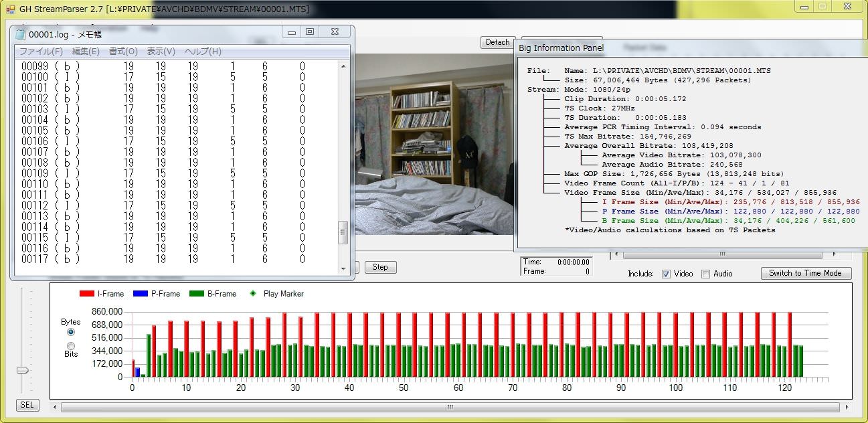Close the 00001.log Notepad window
The image size is (868, 423).
point(333,32)
